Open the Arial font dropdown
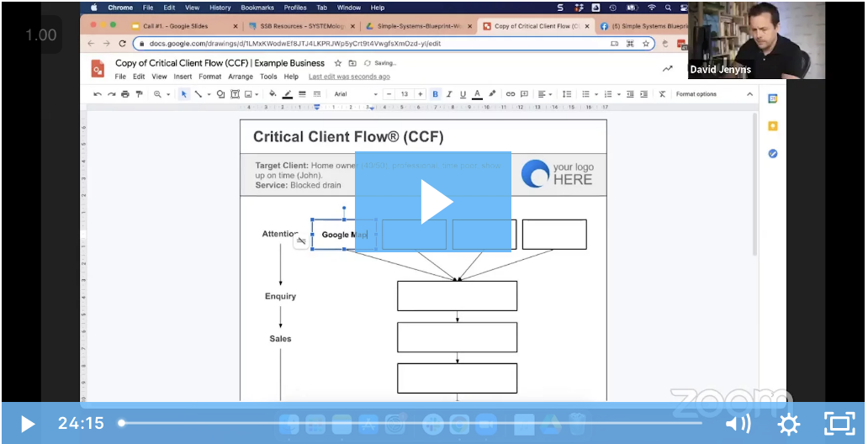Viewport: 868px width, 444px height. (x=356, y=94)
